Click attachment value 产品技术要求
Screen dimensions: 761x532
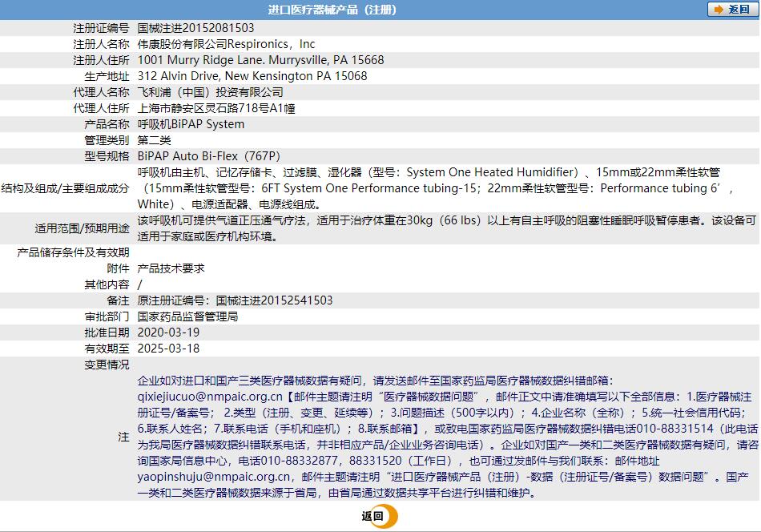click(171, 268)
